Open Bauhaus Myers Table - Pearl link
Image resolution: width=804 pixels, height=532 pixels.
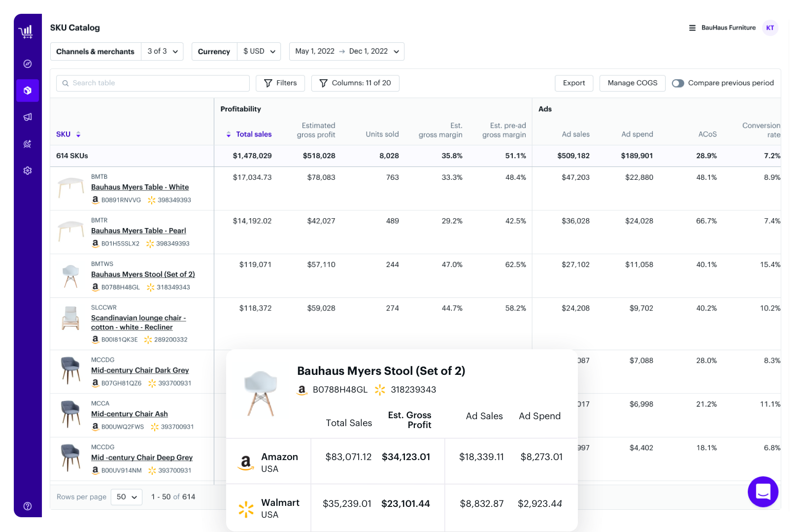coord(138,231)
